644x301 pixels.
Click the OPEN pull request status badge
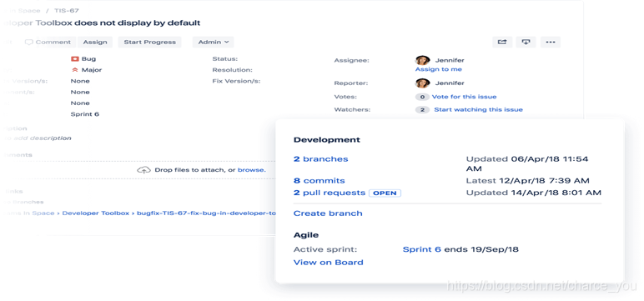[x=385, y=193]
